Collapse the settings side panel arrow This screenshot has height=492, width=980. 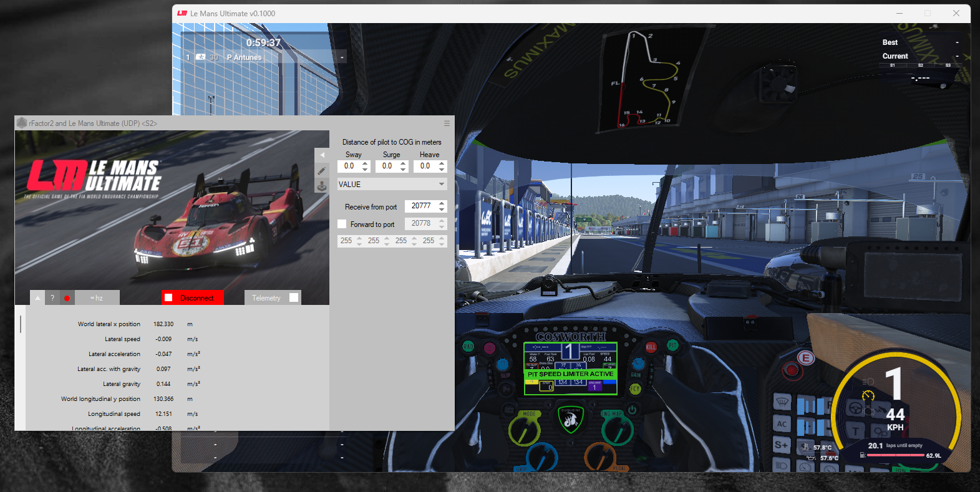click(322, 155)
